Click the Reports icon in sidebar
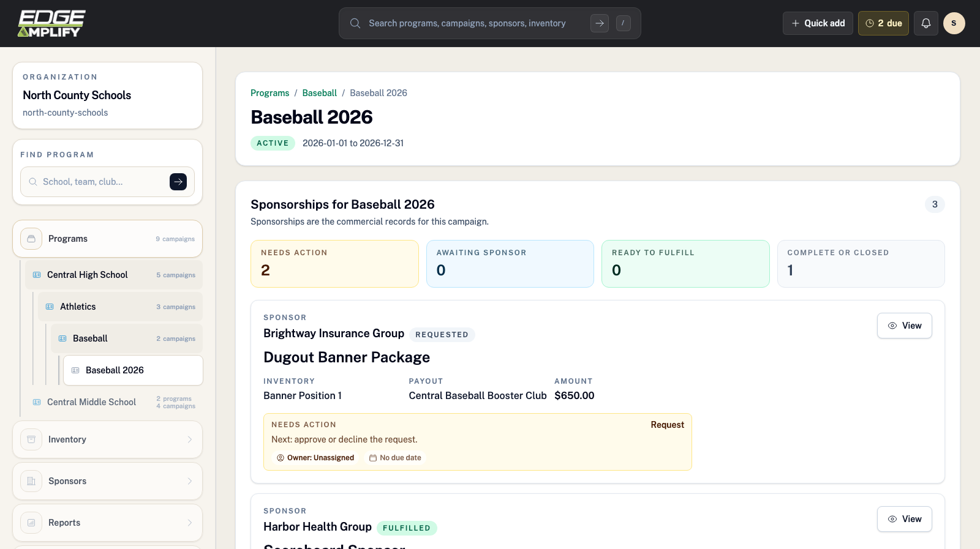 point(31,523)
